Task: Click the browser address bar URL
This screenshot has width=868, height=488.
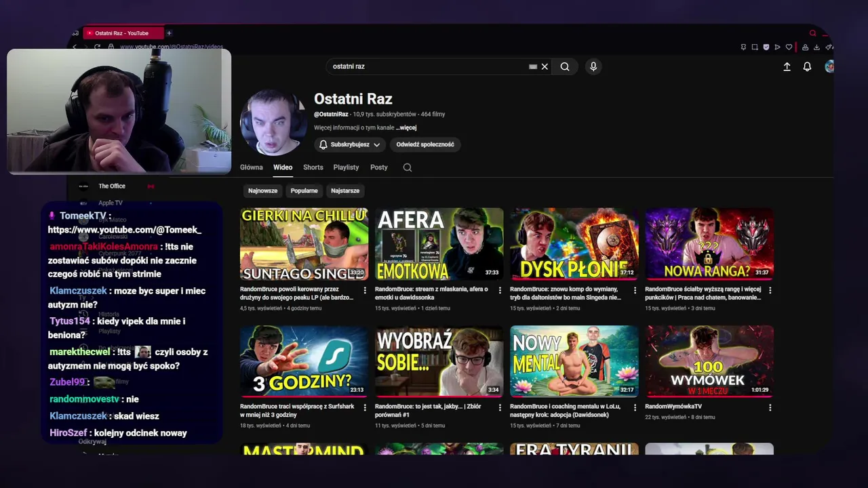Action: pos(172,47)
